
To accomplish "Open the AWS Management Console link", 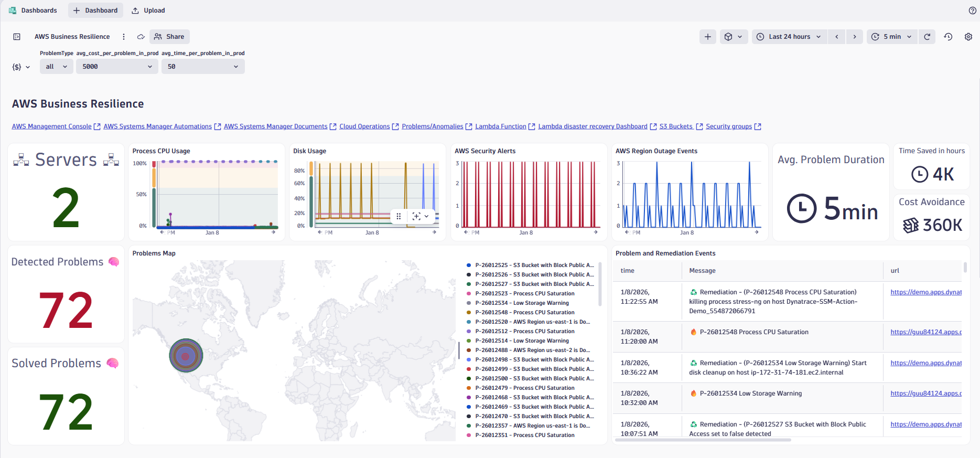I will (51, 126).
